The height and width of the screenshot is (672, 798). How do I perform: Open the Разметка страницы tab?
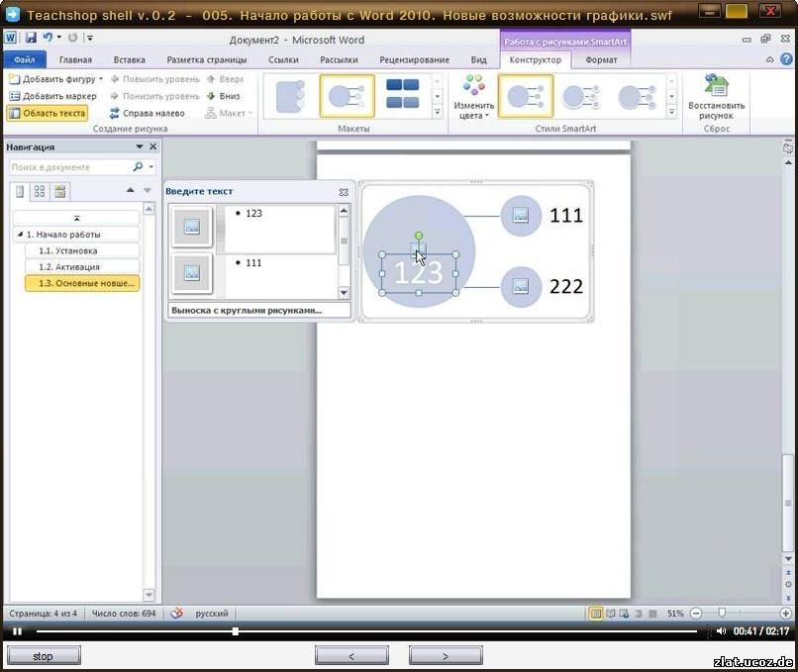coord(207,59)
